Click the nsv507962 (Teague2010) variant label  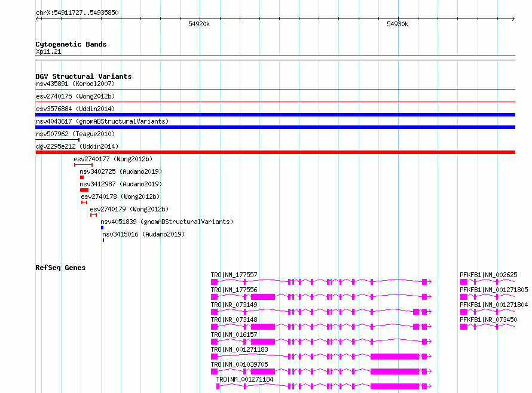coord(75,134)
